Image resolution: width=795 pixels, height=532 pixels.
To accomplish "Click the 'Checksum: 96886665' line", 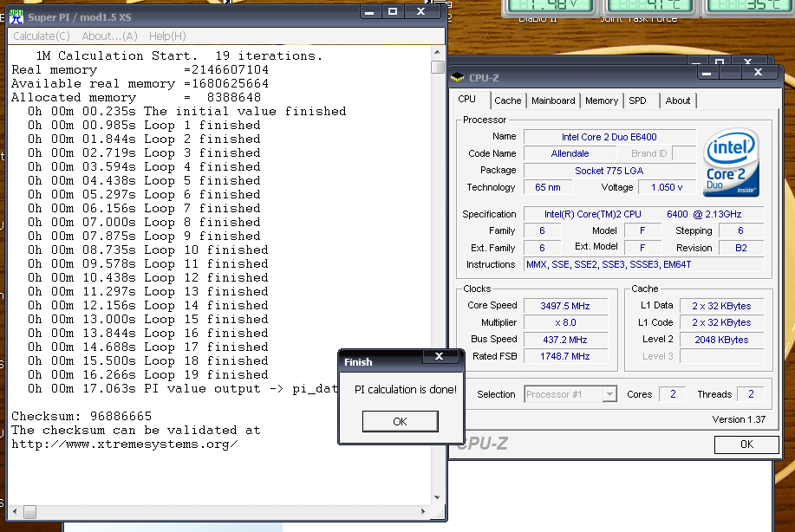I will tap(81, 417).
